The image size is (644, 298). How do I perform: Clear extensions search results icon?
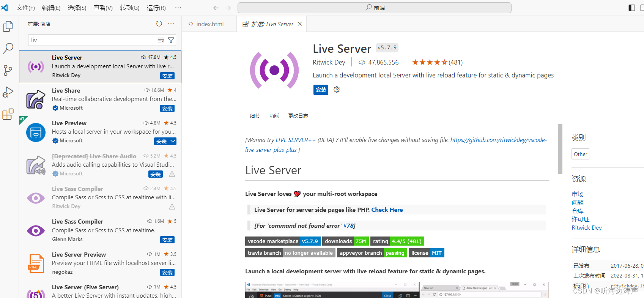click(x=161, y=40)
